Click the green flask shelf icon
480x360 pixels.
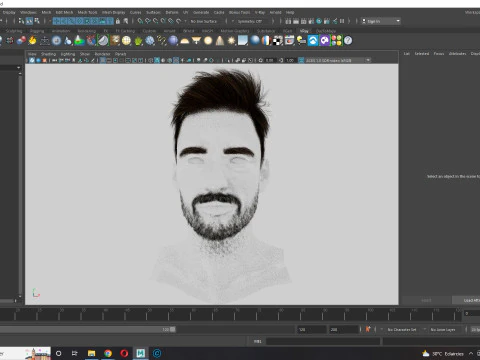click(x=79, y=41)
